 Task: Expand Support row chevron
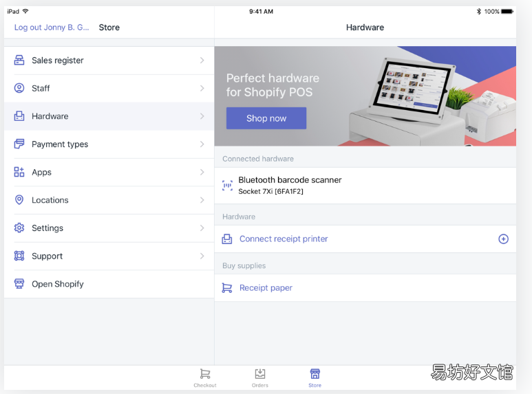202,256
